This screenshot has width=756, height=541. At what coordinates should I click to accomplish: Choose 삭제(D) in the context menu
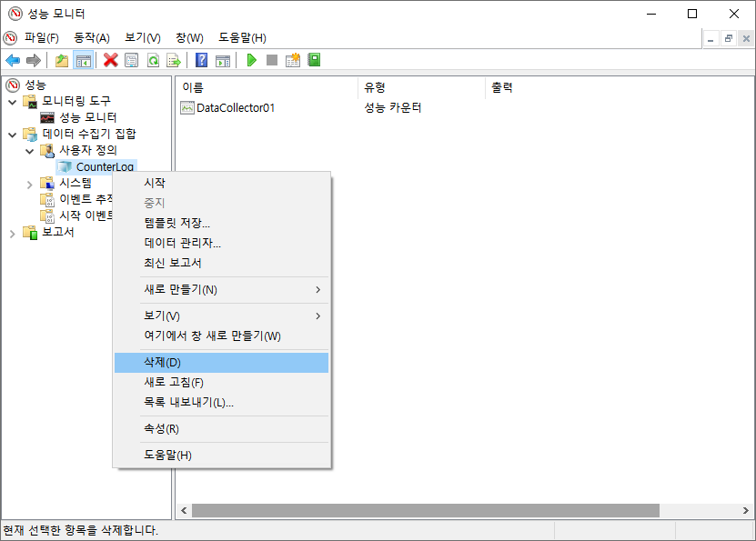tap(222, 362)
